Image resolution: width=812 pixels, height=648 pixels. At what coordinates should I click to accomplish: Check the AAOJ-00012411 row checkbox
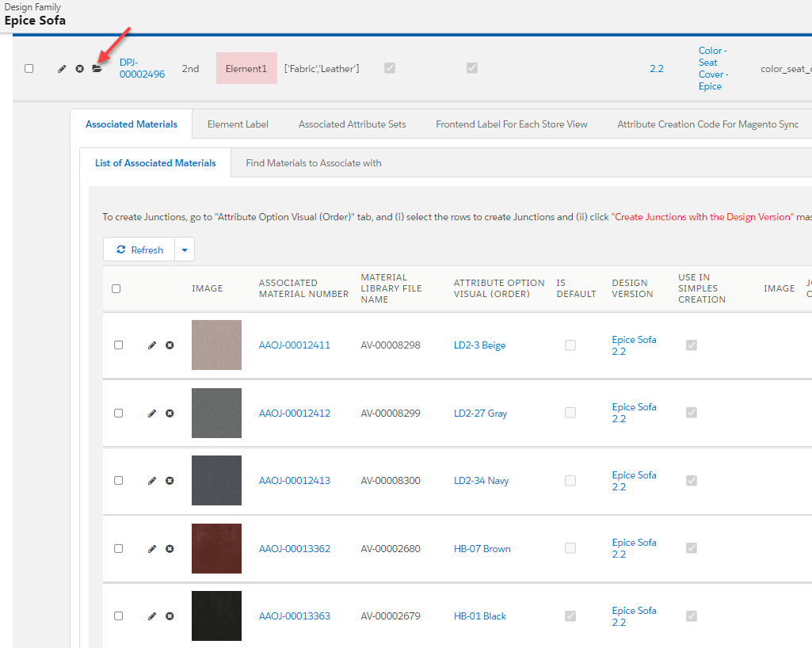(x=119, y=345)
